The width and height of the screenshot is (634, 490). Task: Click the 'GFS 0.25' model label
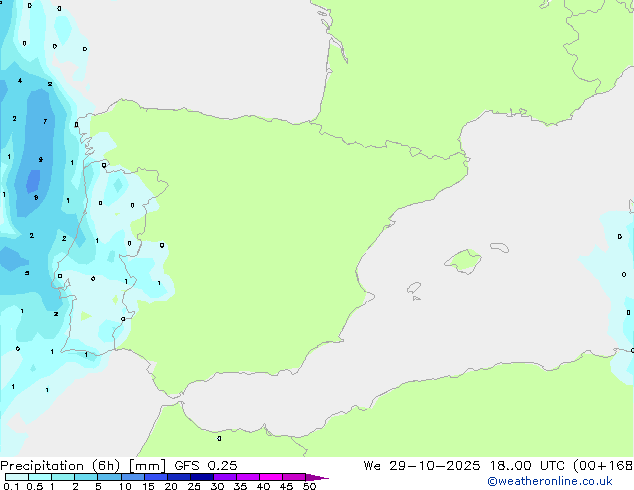(x=206, y=466)
